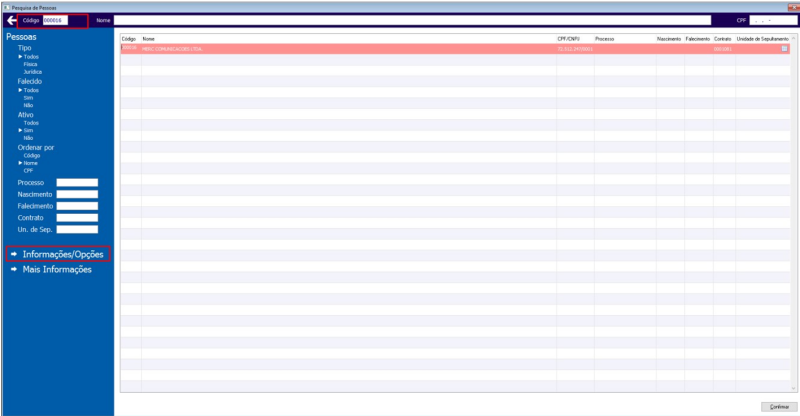Click the Nascimento column header
This screenshot has height=416, width=800.
click(670, 39)
